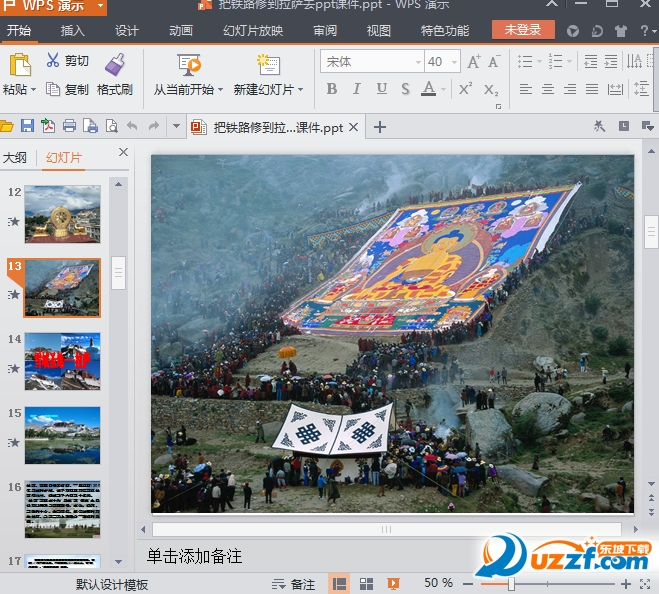Export to PDF icon

48,126
